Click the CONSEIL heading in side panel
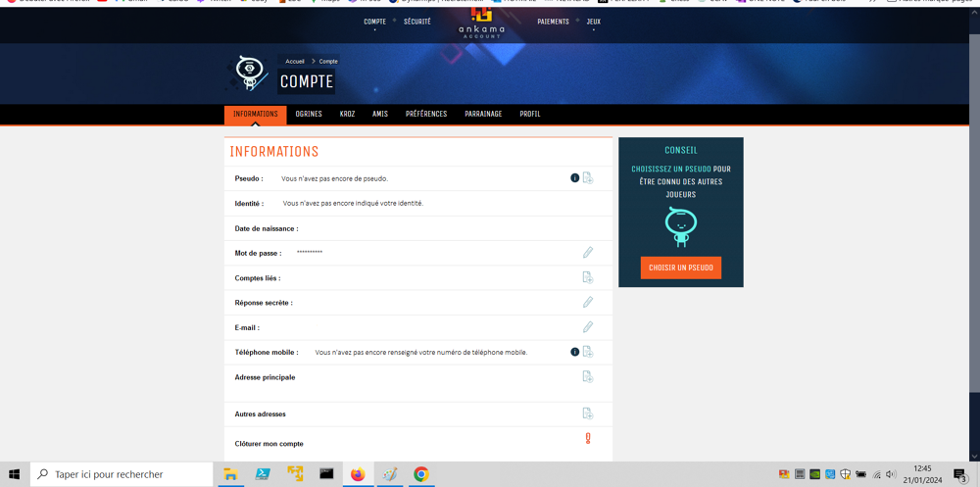Image resolution: width=980 pixels, height=487 pixels. (681, 150)
